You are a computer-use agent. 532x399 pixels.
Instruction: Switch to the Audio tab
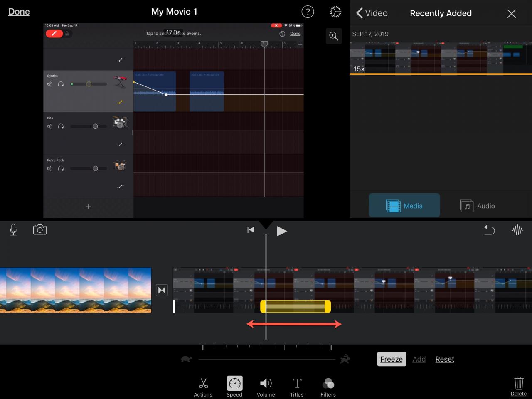pos(477,206)
